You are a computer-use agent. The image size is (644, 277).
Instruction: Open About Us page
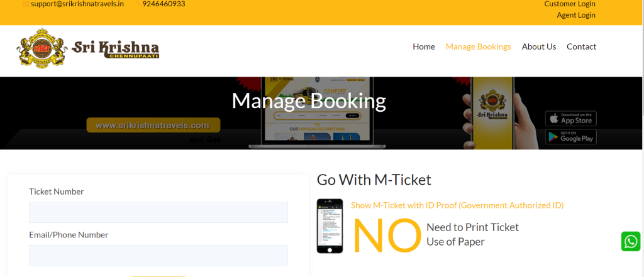tap(539, 46)
